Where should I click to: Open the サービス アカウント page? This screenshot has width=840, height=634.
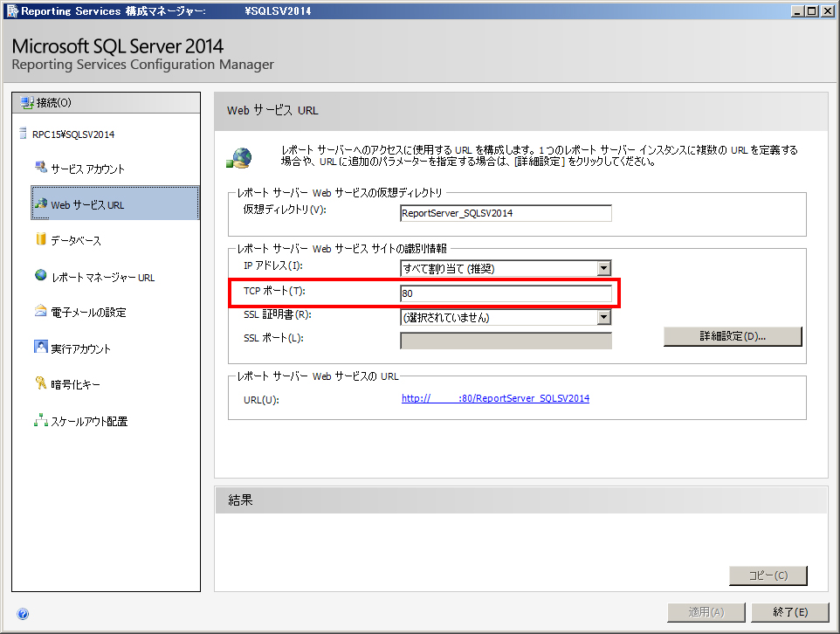click(x=88, y=169)
